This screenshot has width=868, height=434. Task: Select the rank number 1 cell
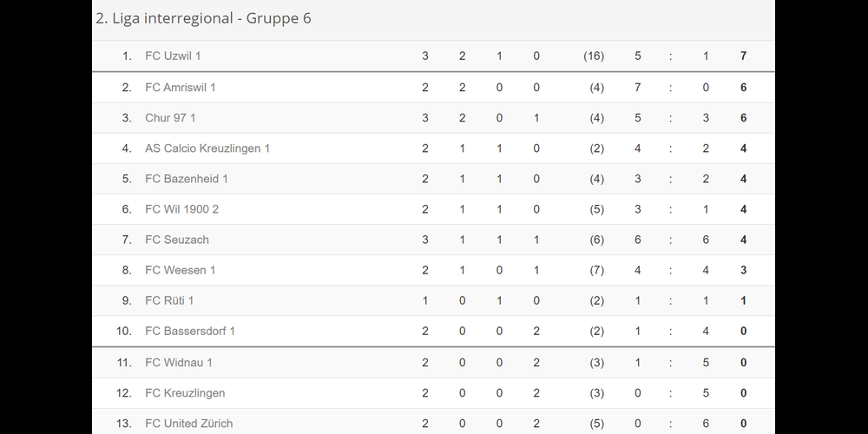(x=127, y=56)
